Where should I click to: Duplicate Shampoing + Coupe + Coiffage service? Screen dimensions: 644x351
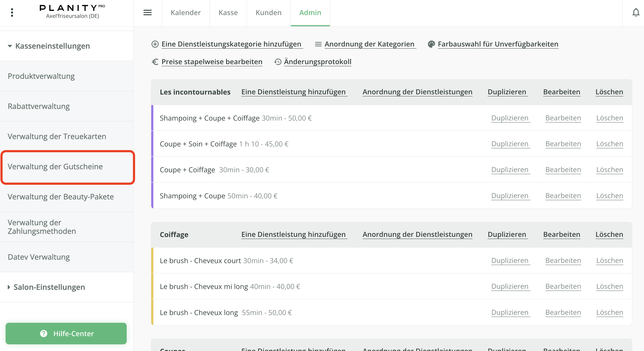[510, 118]
